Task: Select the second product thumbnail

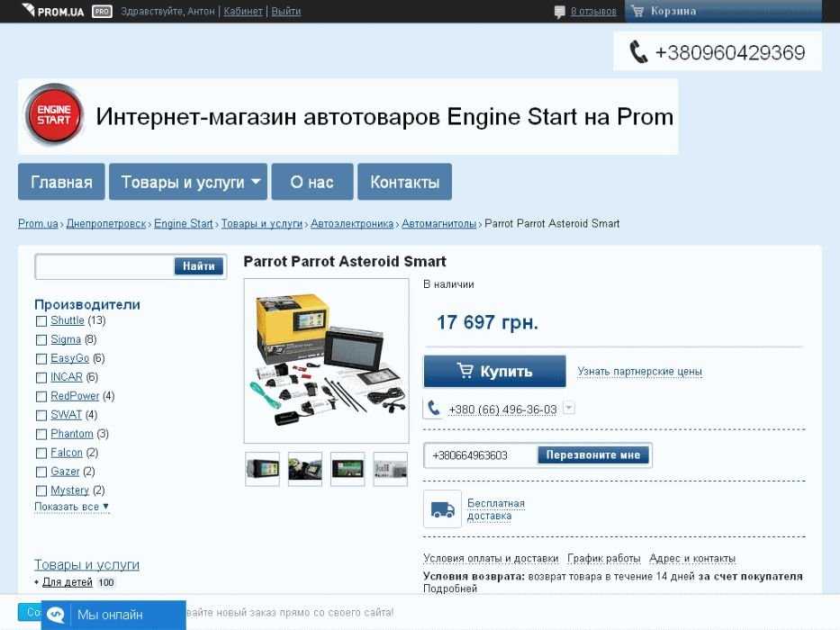Action: point(305,469)
